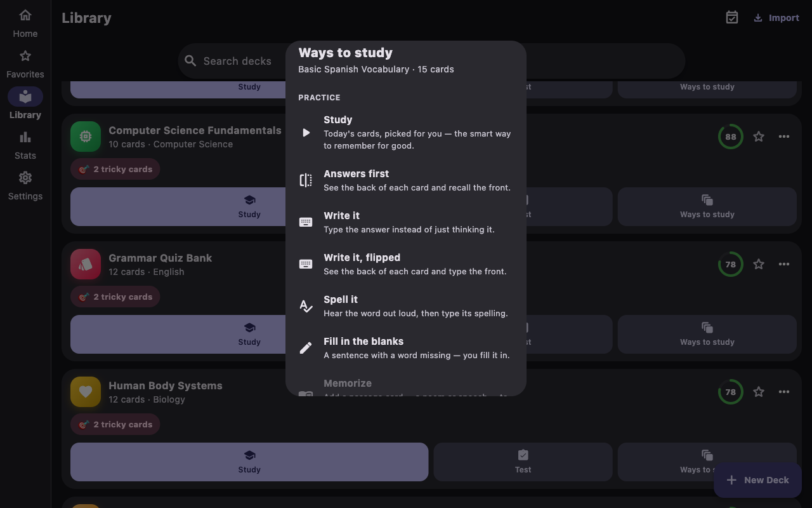Pick Spell it mode
The height and width of the screenshot is (508, 812).
coord(406,305)
